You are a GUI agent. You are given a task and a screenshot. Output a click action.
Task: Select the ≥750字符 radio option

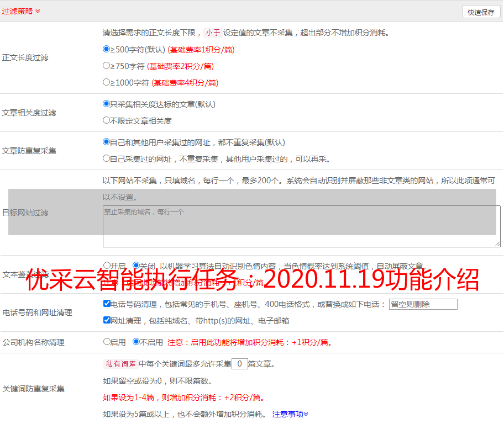tap(107, 66)
